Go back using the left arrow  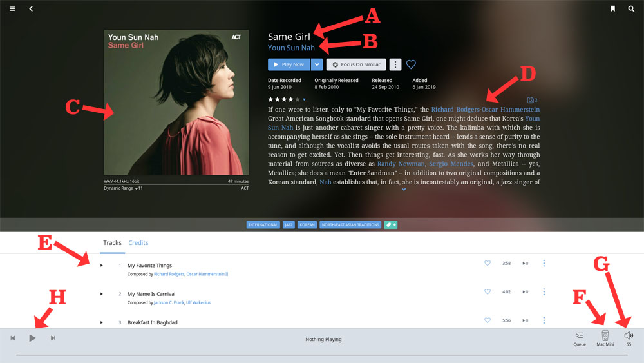tap(31, 9)
